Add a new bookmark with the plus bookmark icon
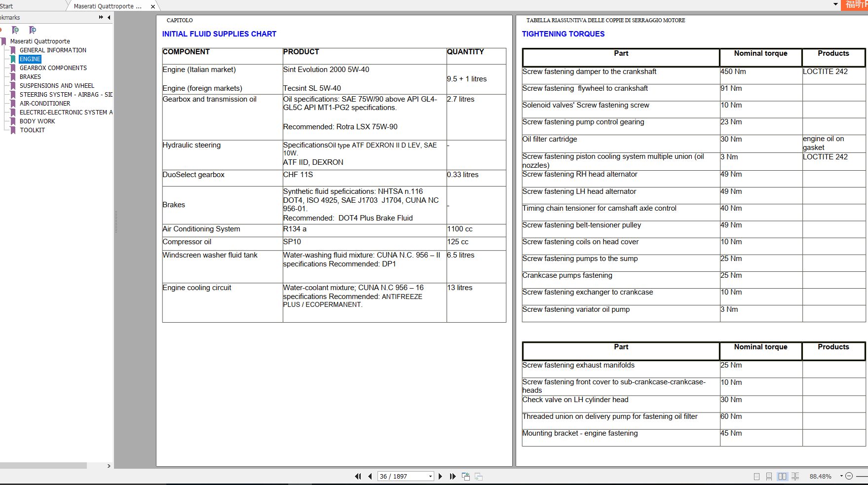 tap(15, 30)
